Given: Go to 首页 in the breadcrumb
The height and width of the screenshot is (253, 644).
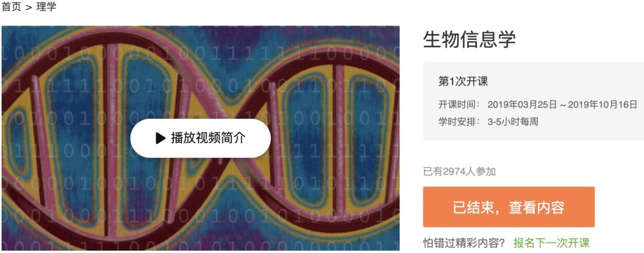Looking at the screenshot, I should tap(11, 7).
